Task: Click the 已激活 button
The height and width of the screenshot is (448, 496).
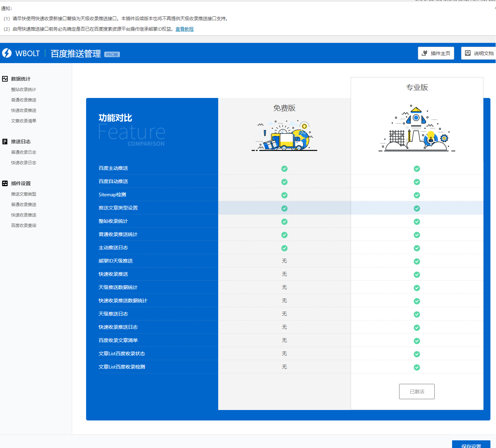Action: pos(417,392)
